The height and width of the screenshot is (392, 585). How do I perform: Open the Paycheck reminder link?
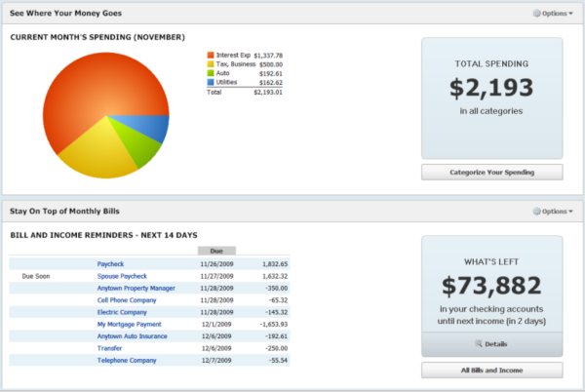pos(110,264)
